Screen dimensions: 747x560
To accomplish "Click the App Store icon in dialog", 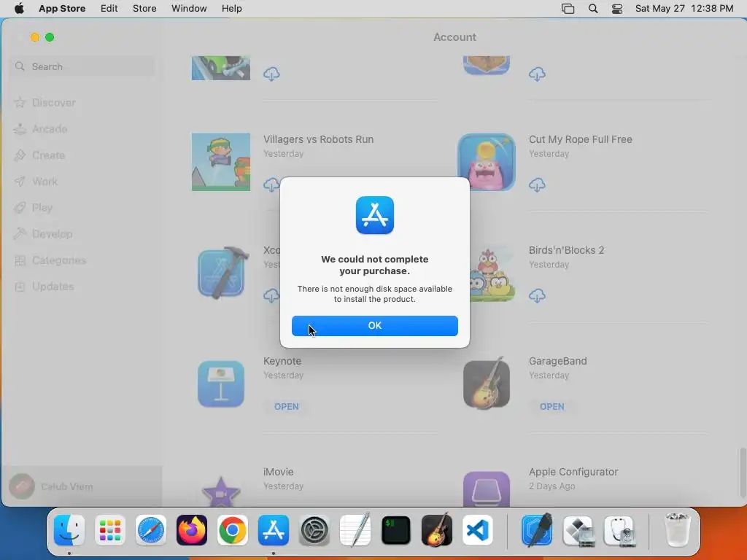I will pos(374,215).
